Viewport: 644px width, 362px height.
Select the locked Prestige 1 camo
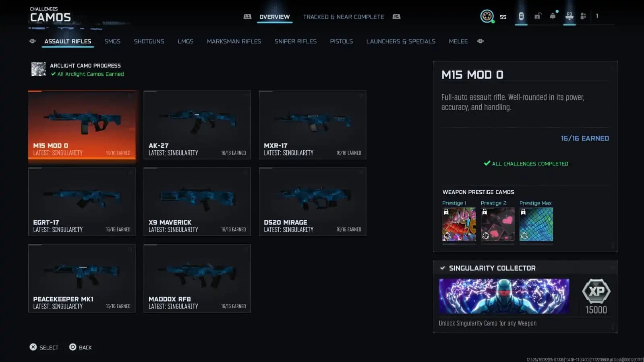click(459, 224)
